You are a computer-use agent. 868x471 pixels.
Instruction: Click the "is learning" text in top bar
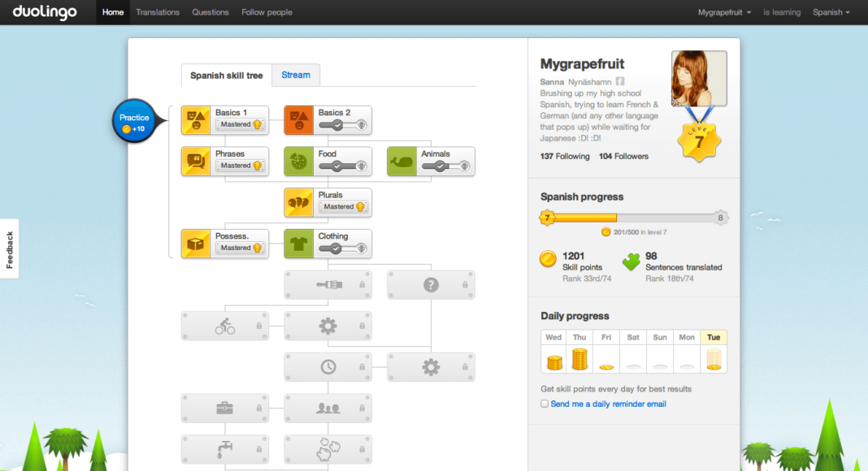click(x=782, y=12)
